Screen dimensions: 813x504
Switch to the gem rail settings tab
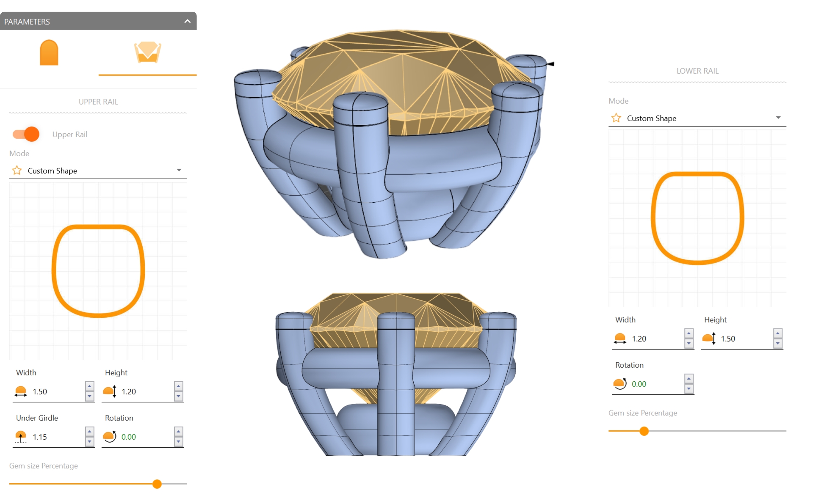(147, 52)
